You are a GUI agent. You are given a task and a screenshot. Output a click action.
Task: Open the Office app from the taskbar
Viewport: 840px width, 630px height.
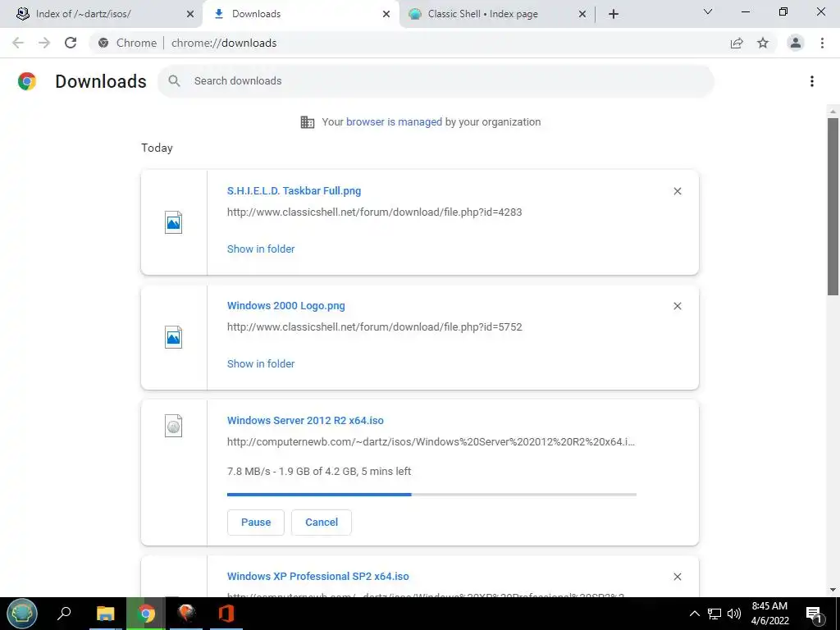[x=226, y=614]
